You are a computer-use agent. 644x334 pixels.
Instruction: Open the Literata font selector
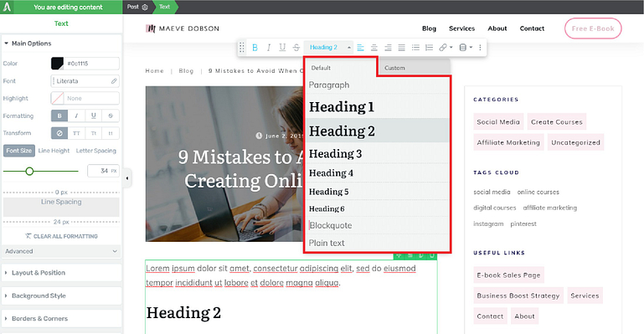(x=85, y=81)
